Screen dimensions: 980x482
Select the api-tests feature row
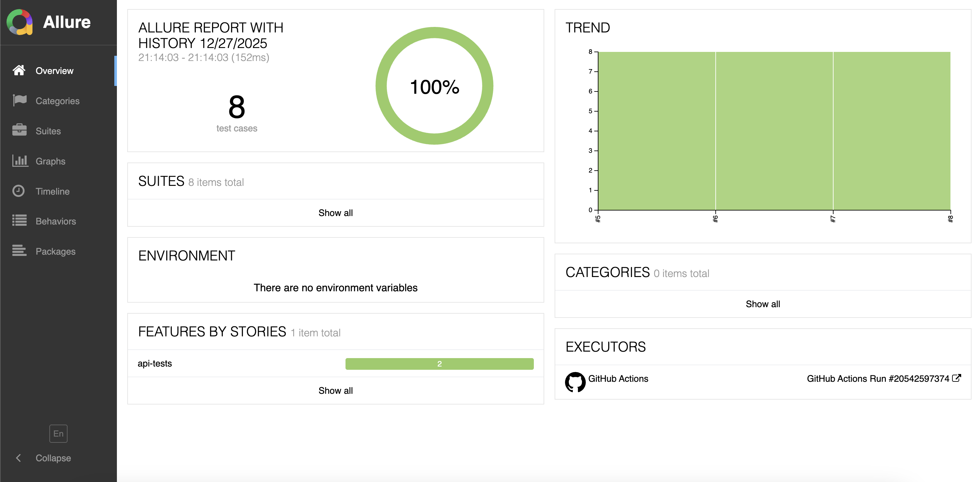click(335, 363)
